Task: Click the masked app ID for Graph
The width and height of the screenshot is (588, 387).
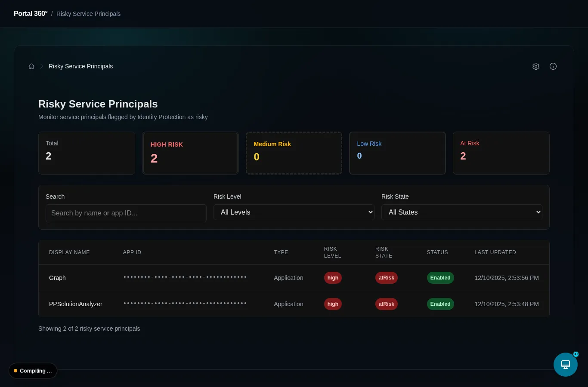Action: (x=185, y=277)
